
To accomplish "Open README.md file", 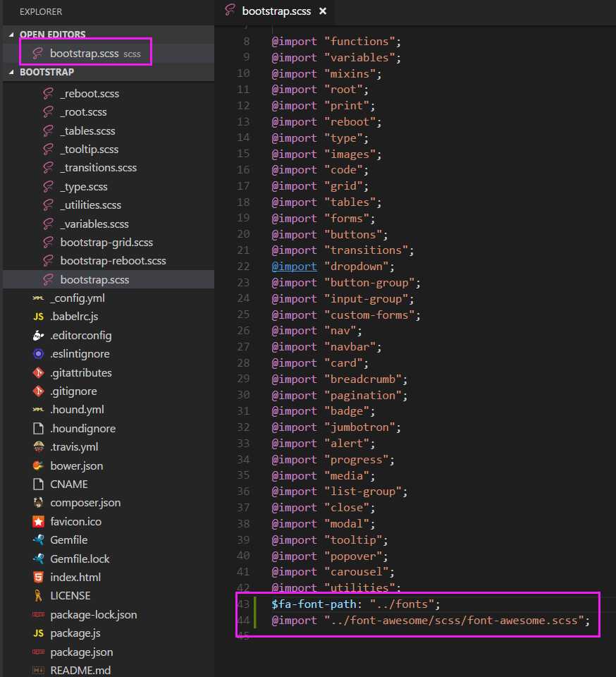I will pyautogui.click(x=80, y=671).
